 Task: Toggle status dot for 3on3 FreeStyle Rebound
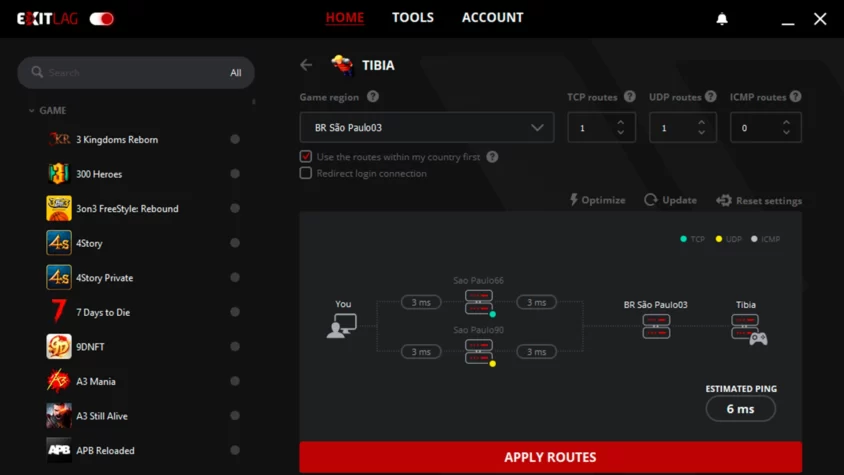(x=235, y=208)
